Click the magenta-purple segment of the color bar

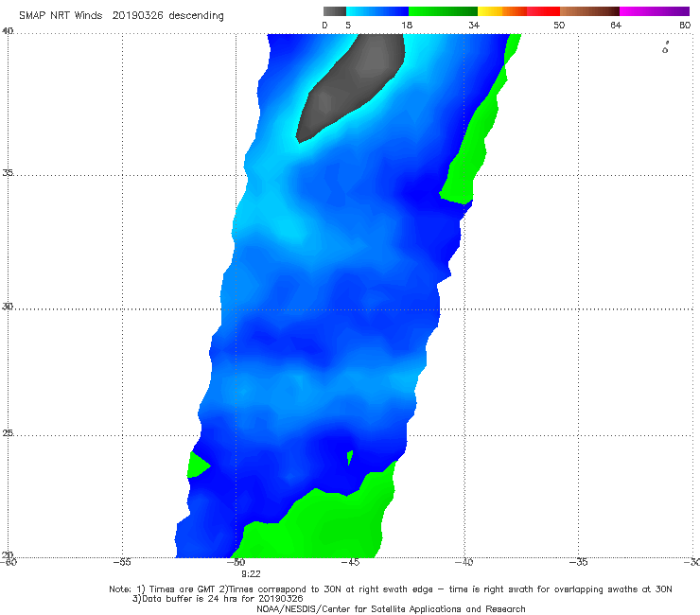coord(655,11)
